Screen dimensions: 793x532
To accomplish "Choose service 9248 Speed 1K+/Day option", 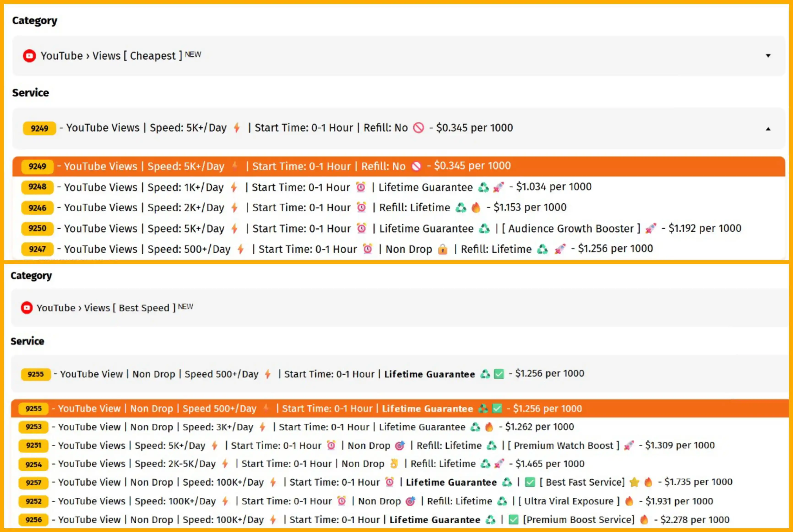I will pyautogui.click(x=398, y=187).
